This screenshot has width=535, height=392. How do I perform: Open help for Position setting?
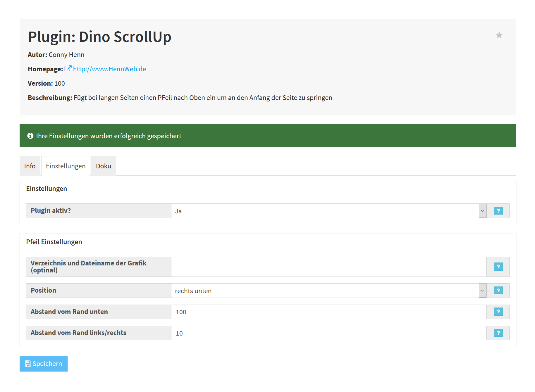coord(498,291)
